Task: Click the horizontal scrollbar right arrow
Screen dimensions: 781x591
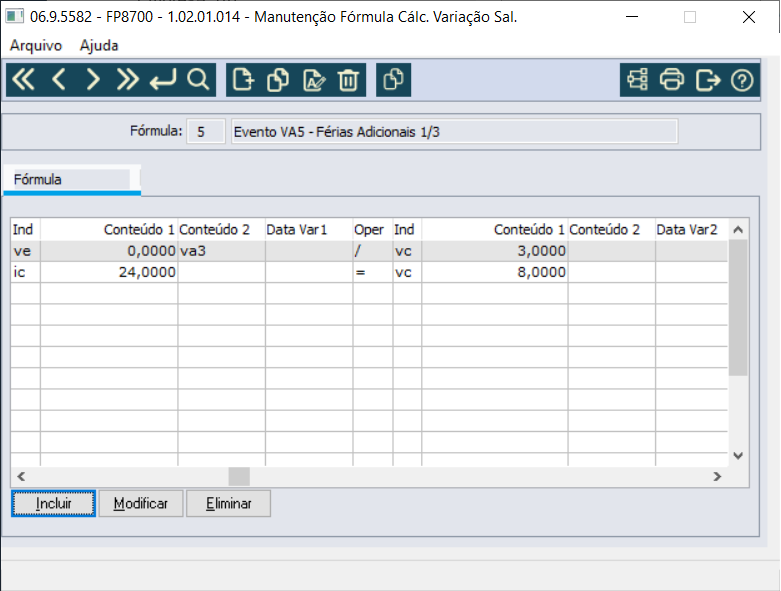Action: click(717, 476)
